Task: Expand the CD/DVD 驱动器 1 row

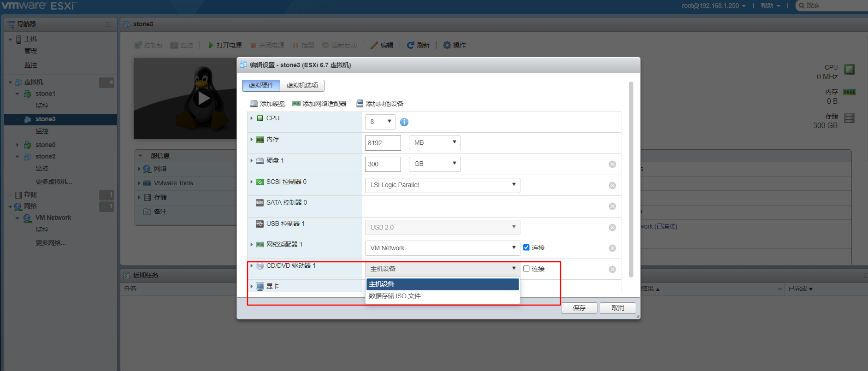Action: (252, 266)
